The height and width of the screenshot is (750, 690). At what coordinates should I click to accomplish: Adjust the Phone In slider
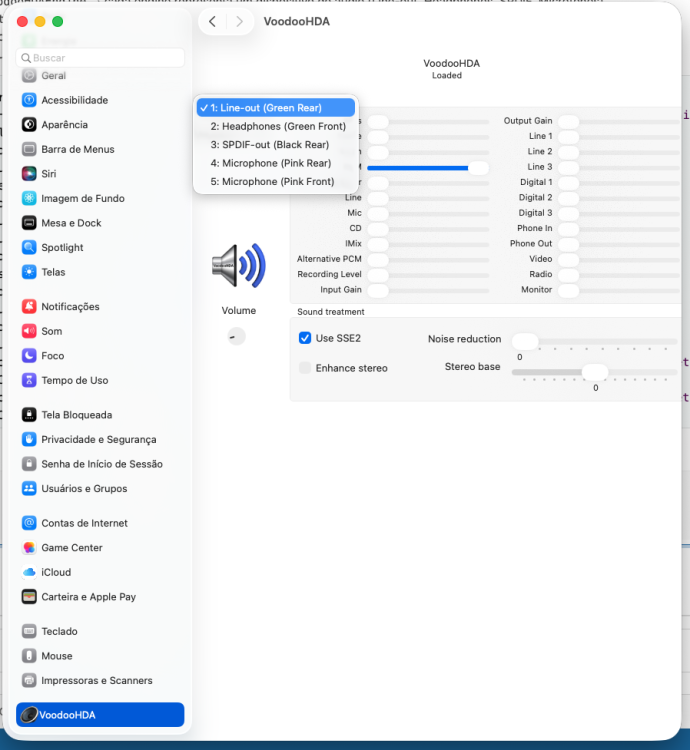pos(619,229)
